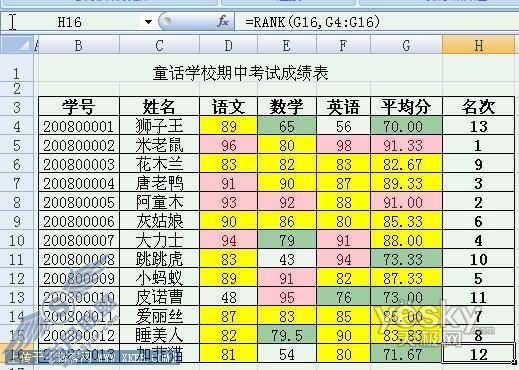
Task: Click the 数学 score 65
Action: pos(287,126)
